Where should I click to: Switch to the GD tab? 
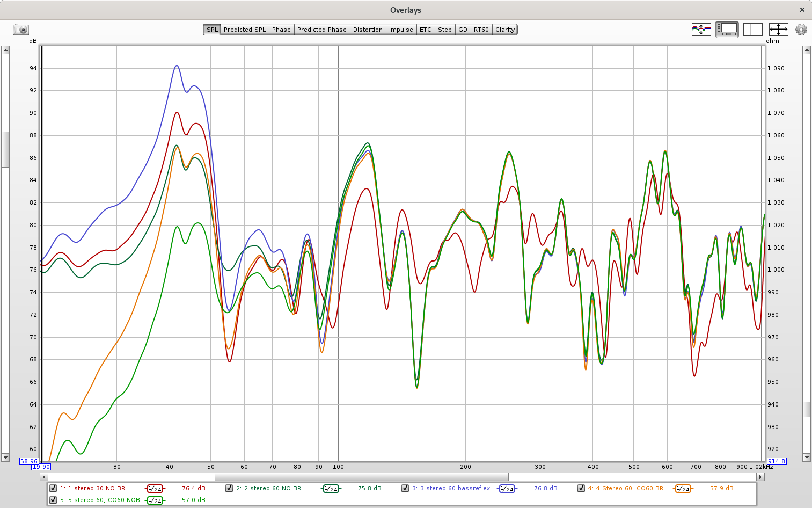click(x=463, y=30)
